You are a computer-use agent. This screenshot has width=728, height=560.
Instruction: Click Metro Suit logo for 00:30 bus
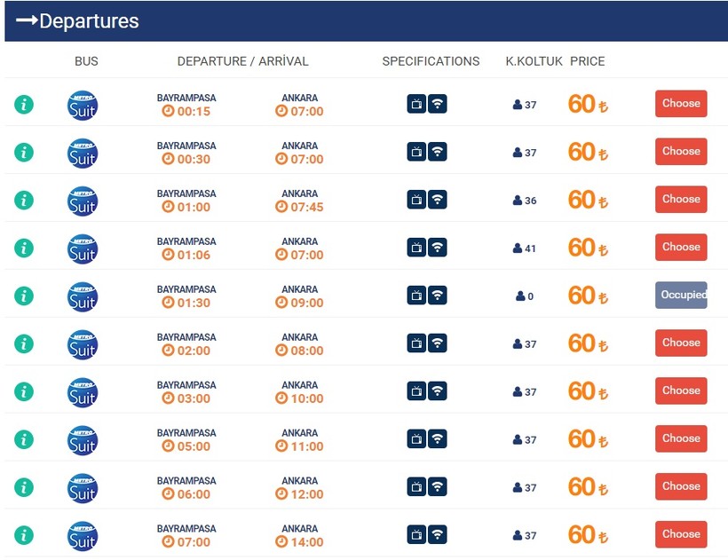pos(83,152)
